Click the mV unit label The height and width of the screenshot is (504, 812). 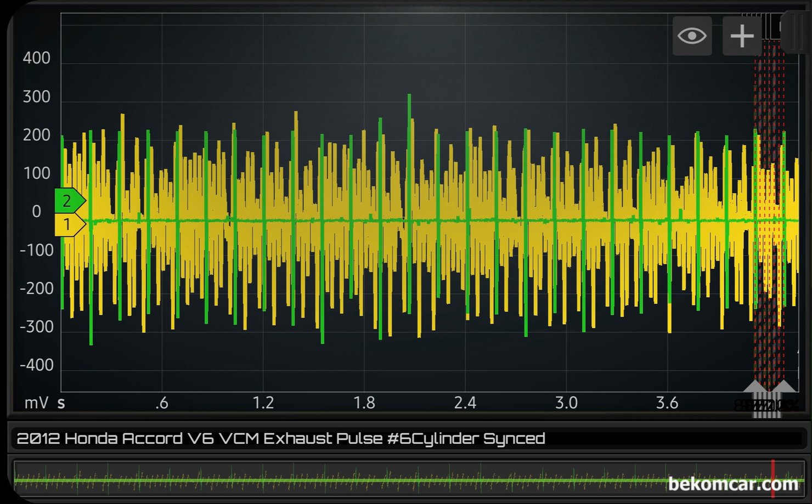tap(36, 403)
